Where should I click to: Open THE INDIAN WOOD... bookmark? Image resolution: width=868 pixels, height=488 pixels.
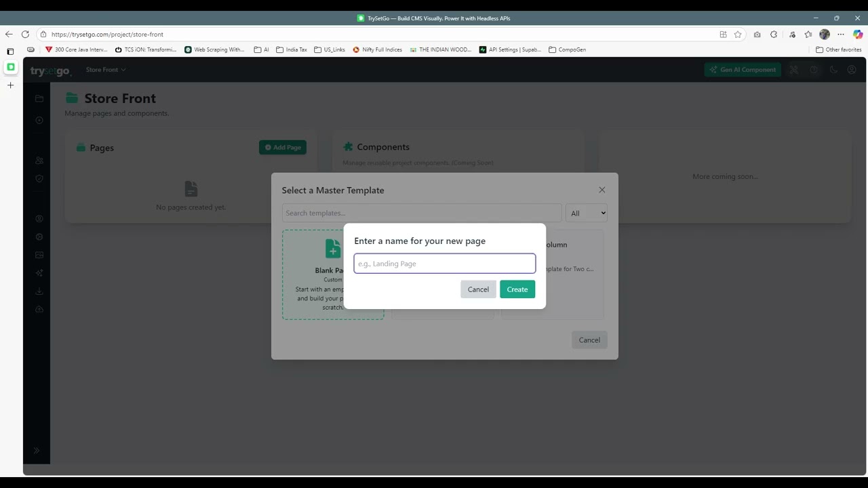click(x=441, y=49)
